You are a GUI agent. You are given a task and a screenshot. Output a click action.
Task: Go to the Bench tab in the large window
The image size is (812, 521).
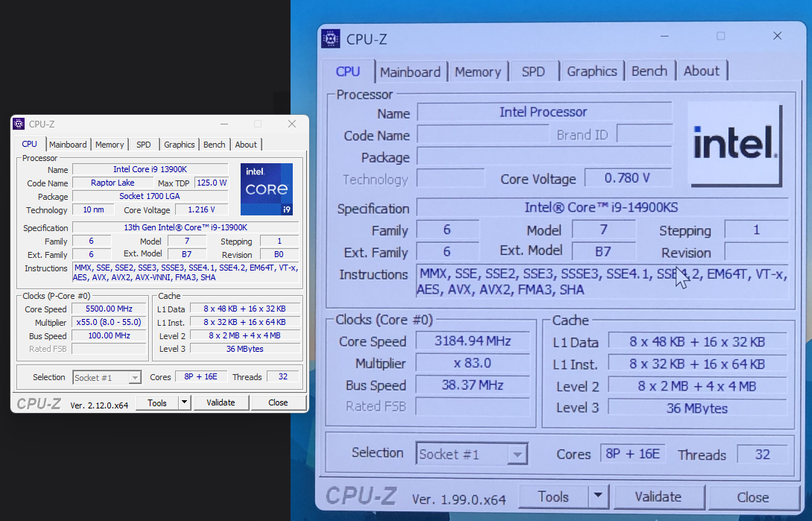650,72
